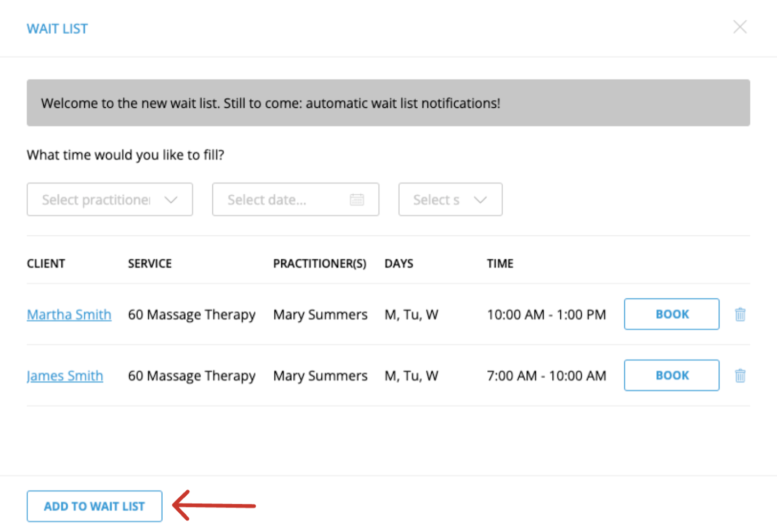Image resolution: width=777 pixels, height=532 pixels.
Task: Click the chevron on the practitioner selector
Action: (x=171, y=199)
